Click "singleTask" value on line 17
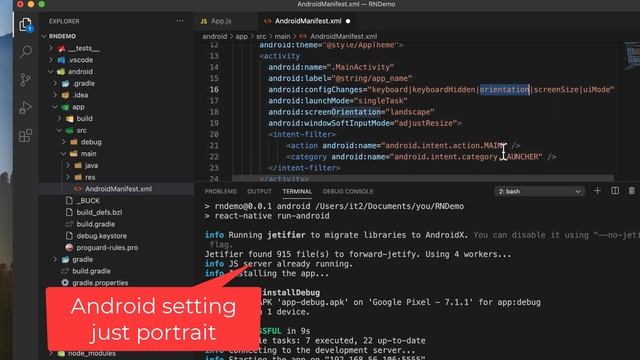This screenshot has width=640, height=360. pyautogui.click(x=381, y=101)
